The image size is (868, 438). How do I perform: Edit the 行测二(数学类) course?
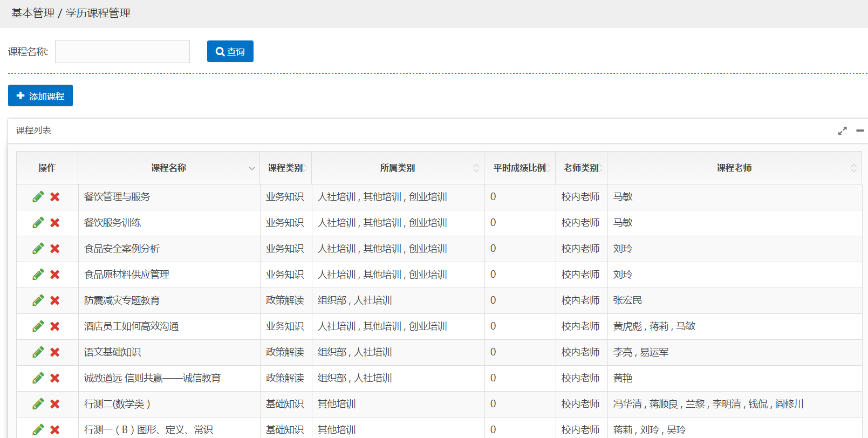tap(38, 404)
